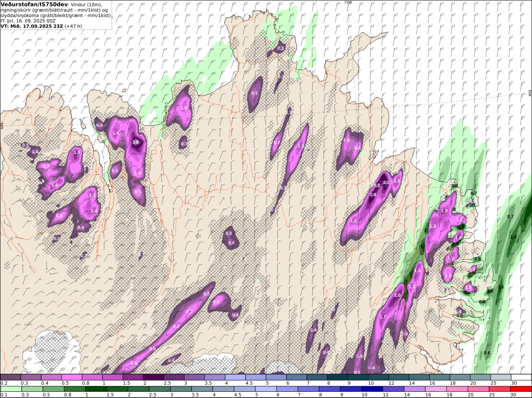Click the 3.8 precipitation peak on the map
The height and width of the screenshot is (398, 532).
coord(135,142)
